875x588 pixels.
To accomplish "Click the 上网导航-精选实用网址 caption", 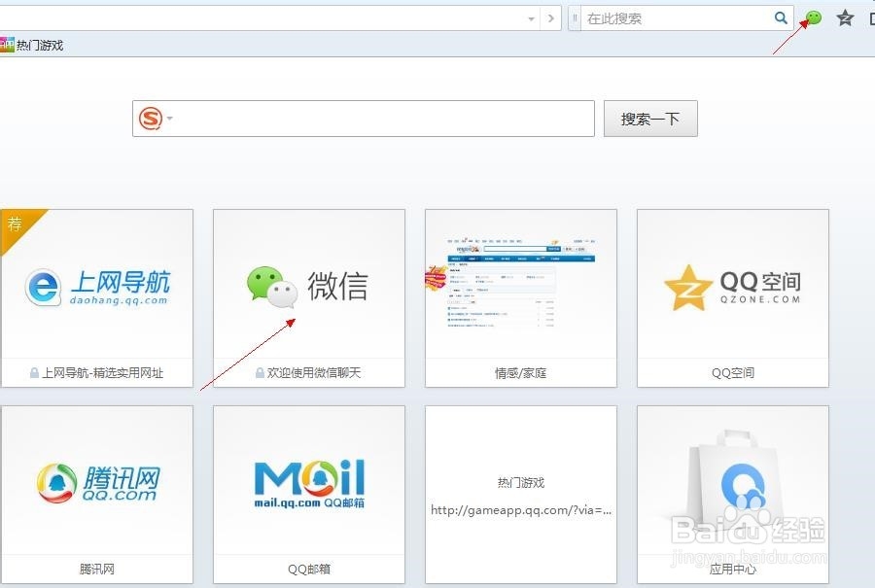I will pyautogui.click(x=103, y=372).
